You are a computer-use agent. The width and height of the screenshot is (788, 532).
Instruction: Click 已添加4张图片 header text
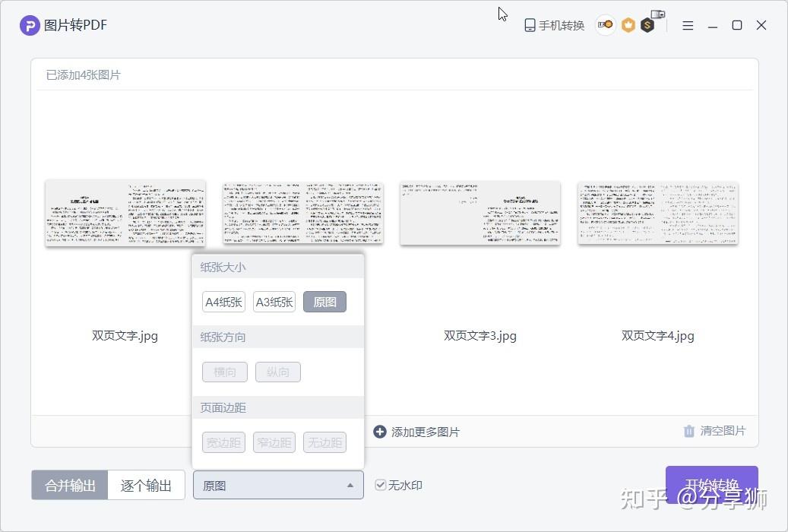pos(84,75)
